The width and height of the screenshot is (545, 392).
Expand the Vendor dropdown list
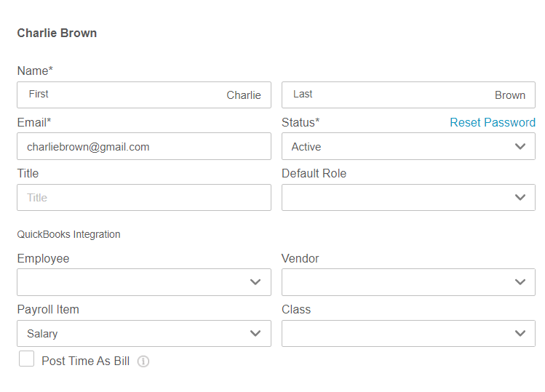(408, 282)
